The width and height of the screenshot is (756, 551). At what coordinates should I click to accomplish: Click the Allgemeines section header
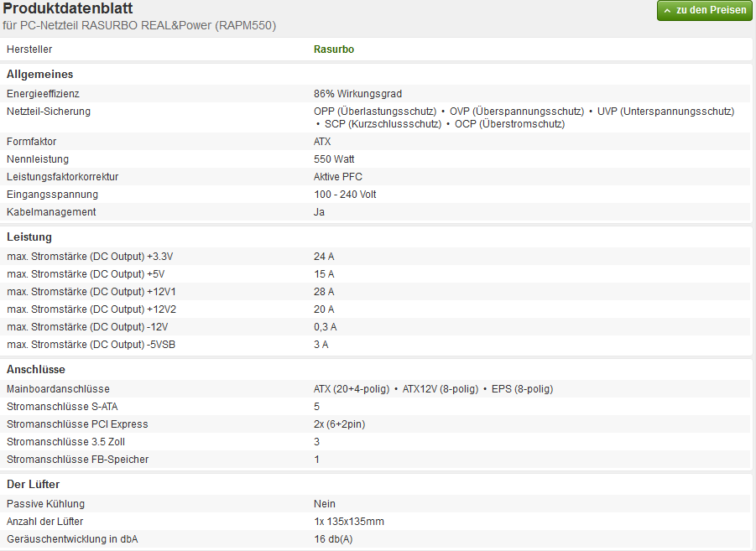(x=39, y=75)
